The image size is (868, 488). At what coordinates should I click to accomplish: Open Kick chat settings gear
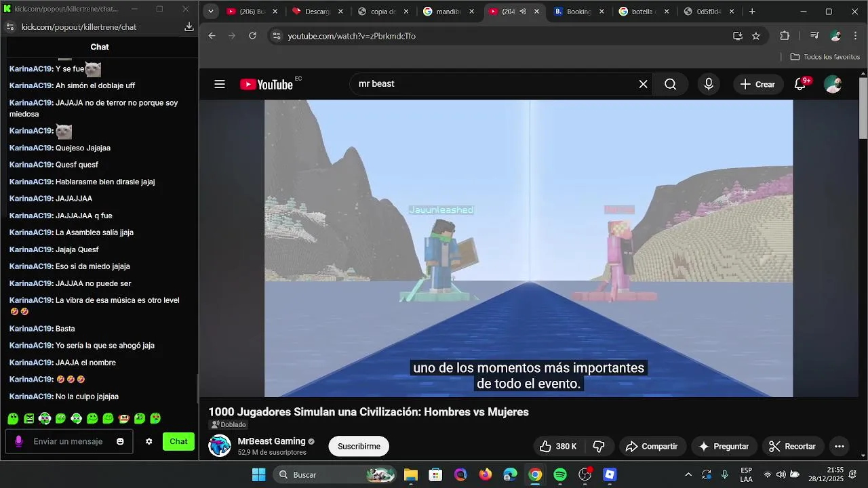click(149, 441)
